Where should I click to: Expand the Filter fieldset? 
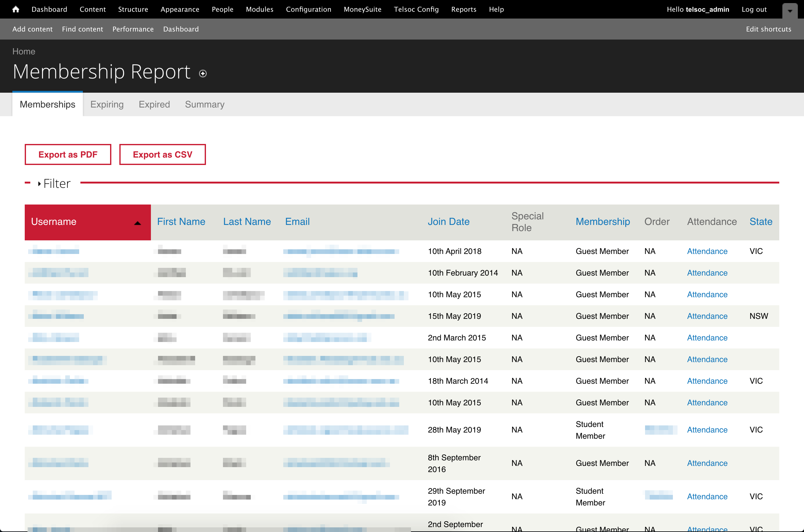click(56, 184)
